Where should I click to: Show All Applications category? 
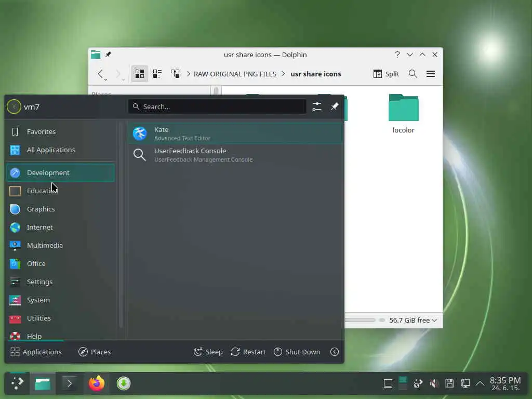(x=60, y=150)
